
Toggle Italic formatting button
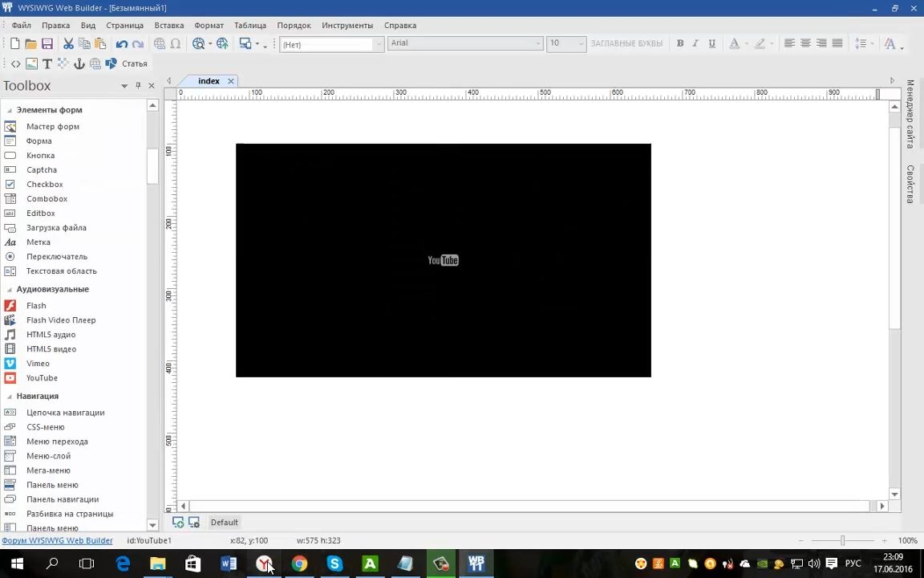coord(695,43)
